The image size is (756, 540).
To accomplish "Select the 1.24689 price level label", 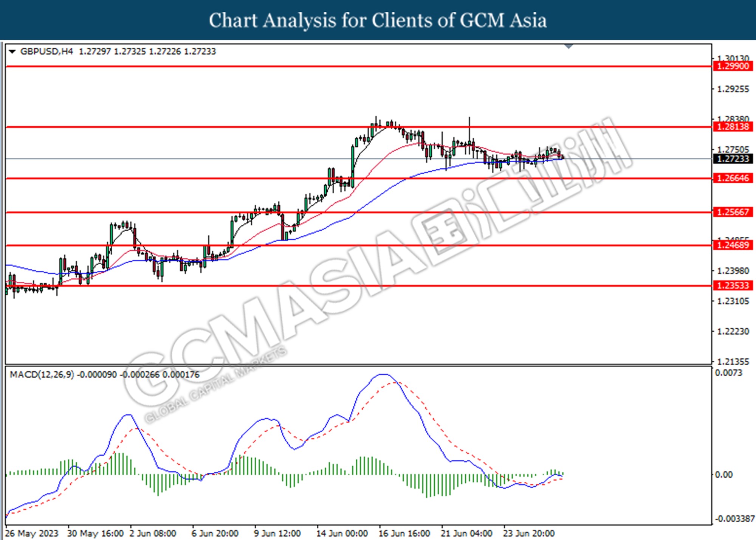I will tap(733, 245).
